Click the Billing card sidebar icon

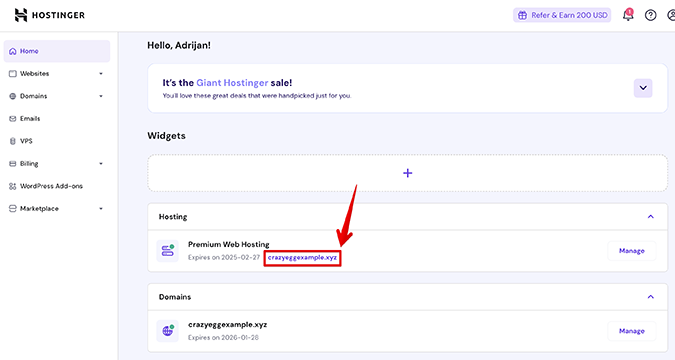(x=12, y=164)
